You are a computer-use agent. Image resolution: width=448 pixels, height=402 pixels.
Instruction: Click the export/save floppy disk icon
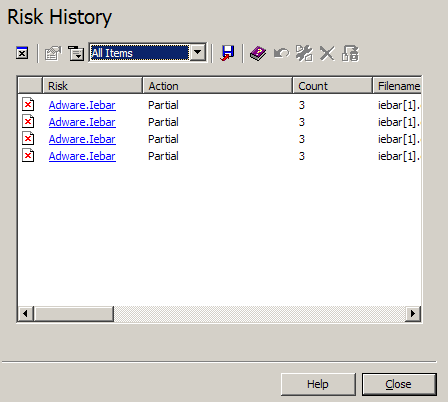pyautogui.click(x=227, y=53)
